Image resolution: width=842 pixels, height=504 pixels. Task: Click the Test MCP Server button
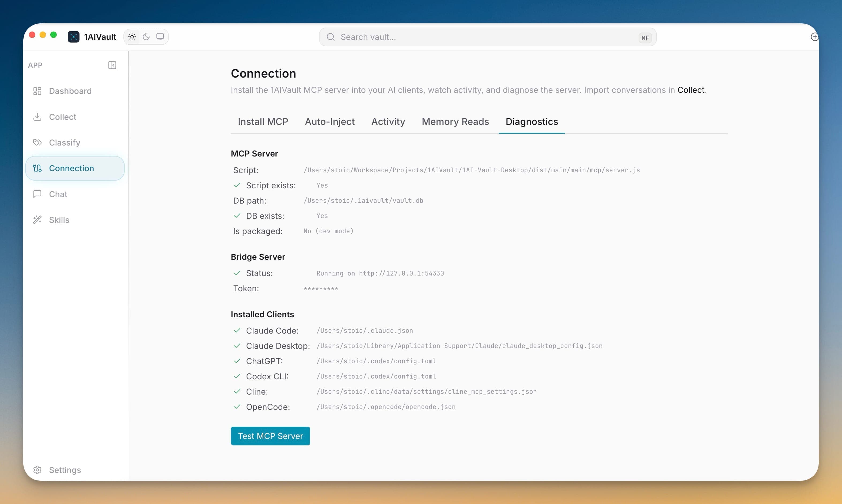[x=271, y=436]
